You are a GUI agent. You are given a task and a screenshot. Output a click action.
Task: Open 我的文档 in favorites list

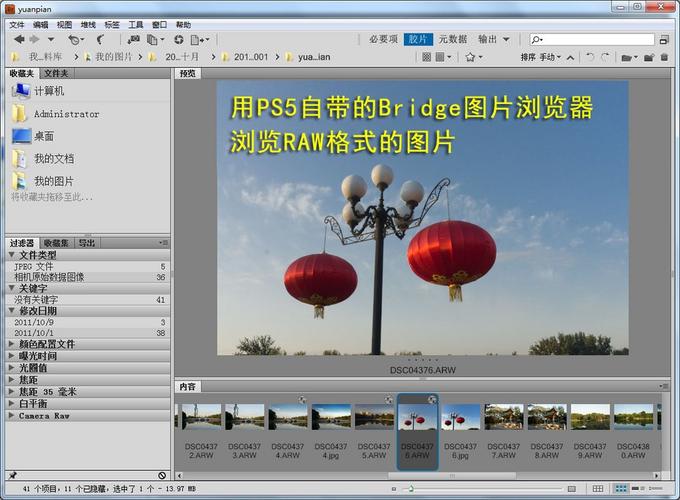pos(53,158)
